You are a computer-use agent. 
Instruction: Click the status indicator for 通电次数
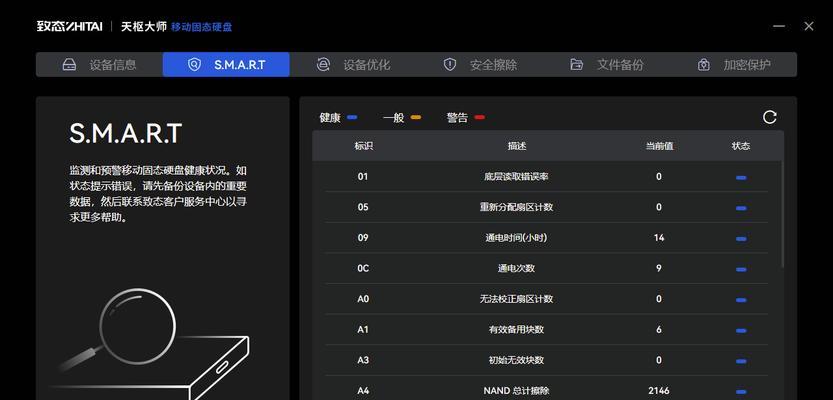click(x=741, y=269)
